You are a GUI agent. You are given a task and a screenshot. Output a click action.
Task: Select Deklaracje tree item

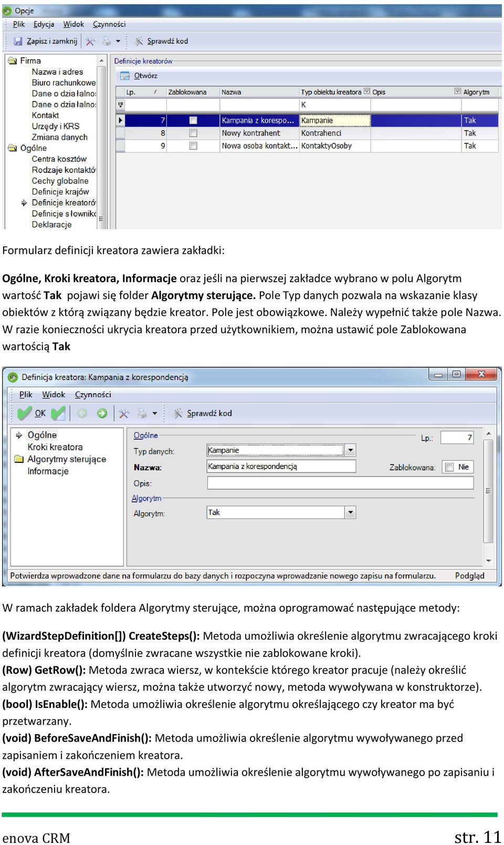pos(51,224)
